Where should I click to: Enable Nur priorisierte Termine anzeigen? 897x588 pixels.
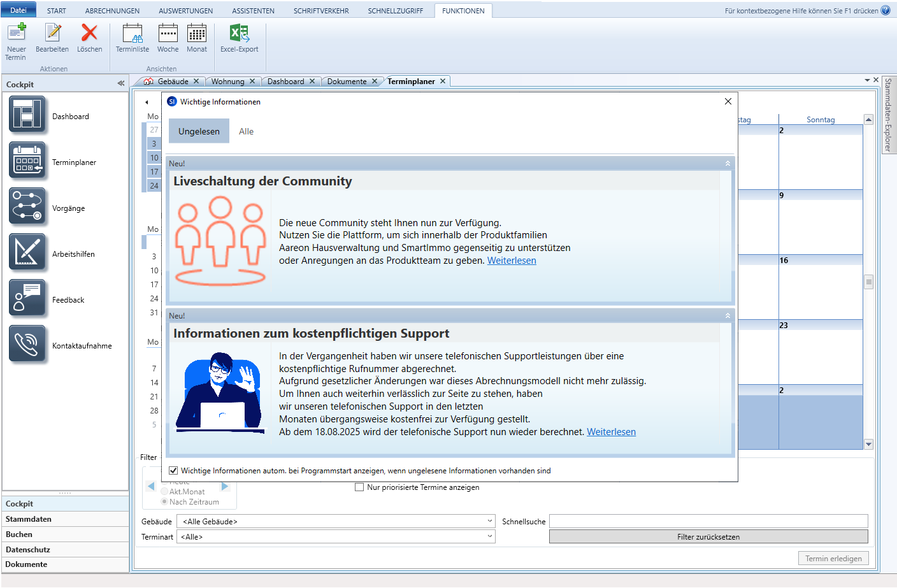point(359,487)
